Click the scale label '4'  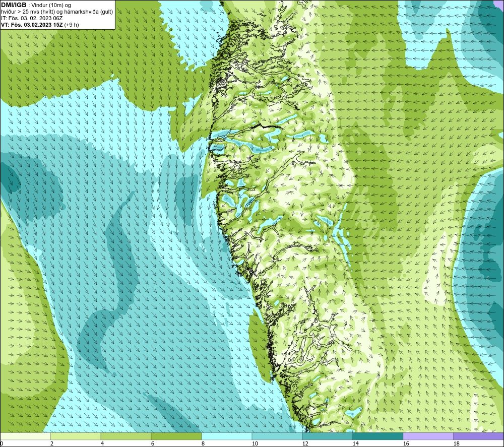click(102, 443)
